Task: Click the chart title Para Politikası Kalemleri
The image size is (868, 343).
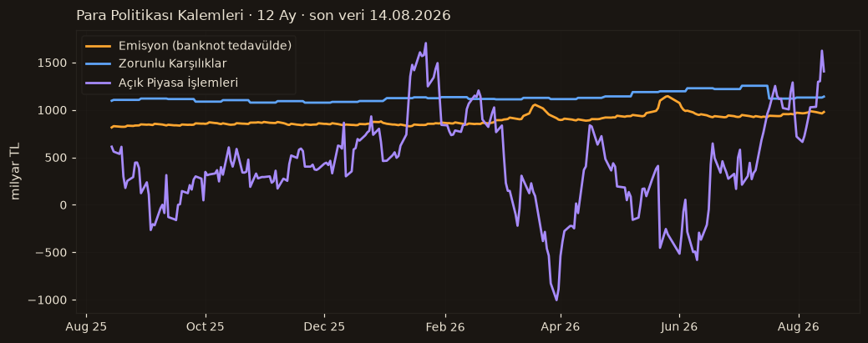Action: click(160, 16)
